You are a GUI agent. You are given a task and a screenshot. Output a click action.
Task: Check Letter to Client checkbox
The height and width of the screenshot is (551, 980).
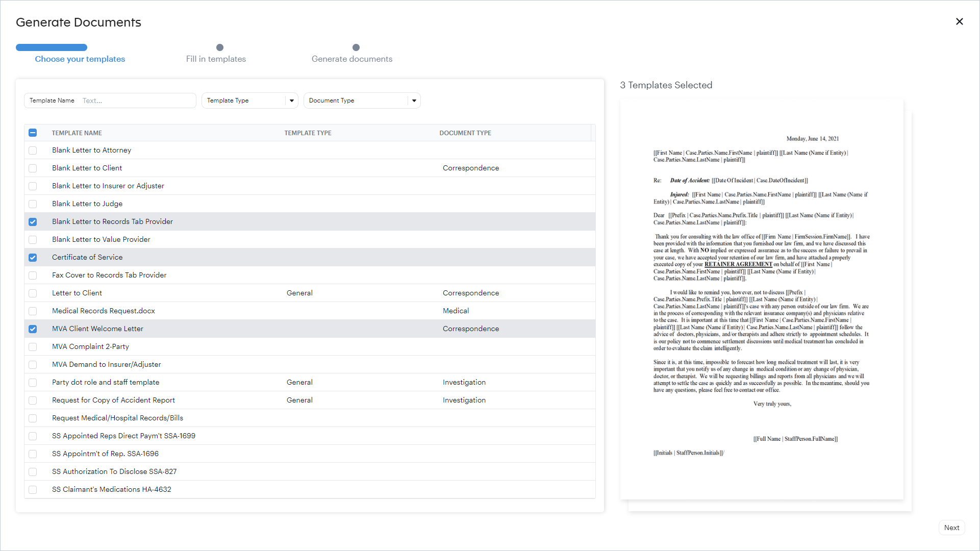pos(33,293)
